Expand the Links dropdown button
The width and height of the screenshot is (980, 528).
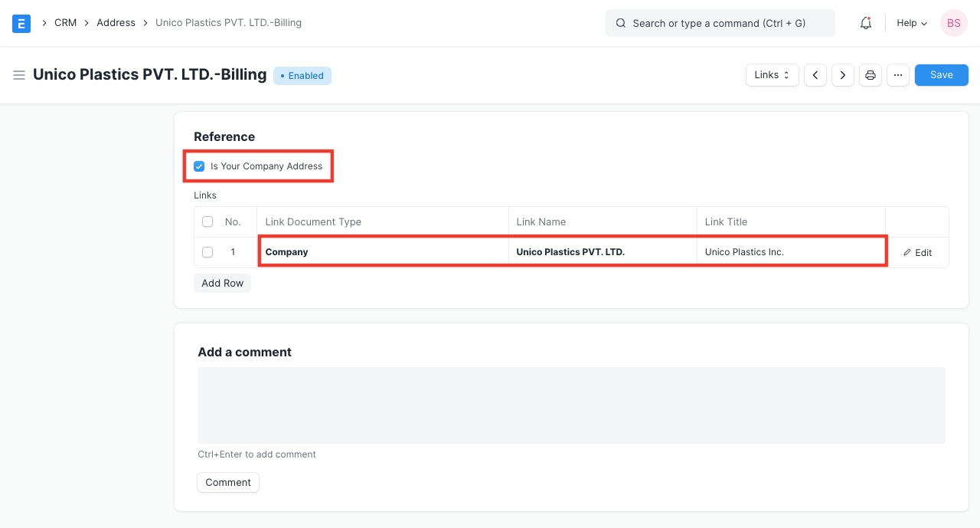coord(772,75)
